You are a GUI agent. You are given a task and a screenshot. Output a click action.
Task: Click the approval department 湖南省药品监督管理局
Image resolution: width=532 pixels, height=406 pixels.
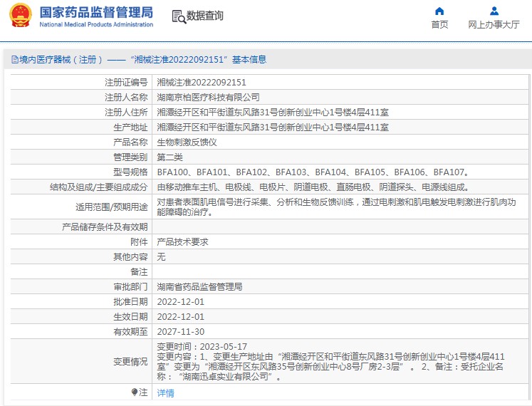pos(199,286)
